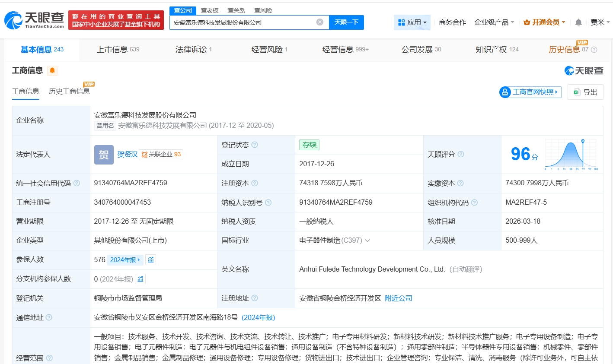This screenshot has height=364, width=613.
Task: Click the notification bell icon in header
Action: click(x=578, y=22)
